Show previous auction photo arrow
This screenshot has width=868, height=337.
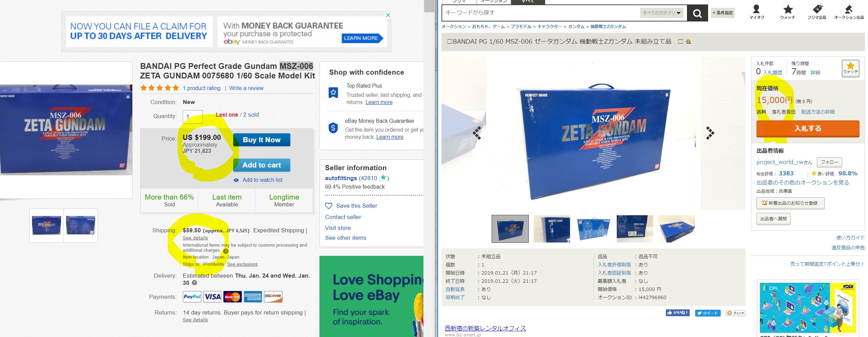[477, 133]
